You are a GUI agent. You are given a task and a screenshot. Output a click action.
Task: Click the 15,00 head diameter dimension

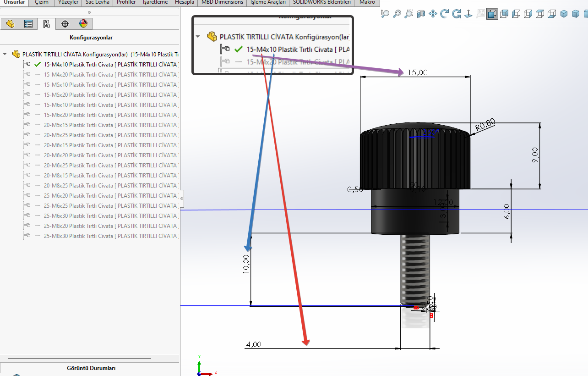point(417,72)
